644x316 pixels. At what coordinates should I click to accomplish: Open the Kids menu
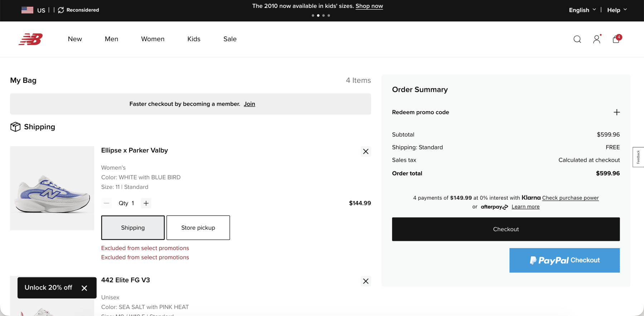[x=194, y=39]
